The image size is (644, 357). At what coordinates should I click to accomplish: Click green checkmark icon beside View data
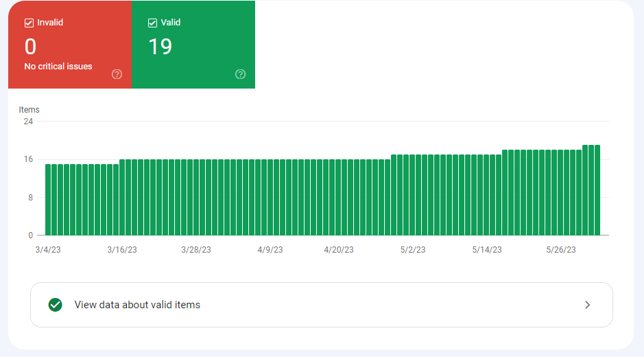pyautogui.click(x=56, y=305)
